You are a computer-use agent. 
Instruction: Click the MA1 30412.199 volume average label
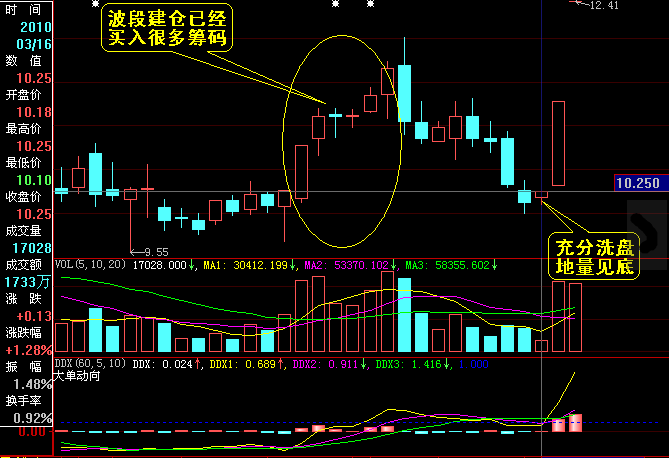pyautogui.click(x=245, y=266)
